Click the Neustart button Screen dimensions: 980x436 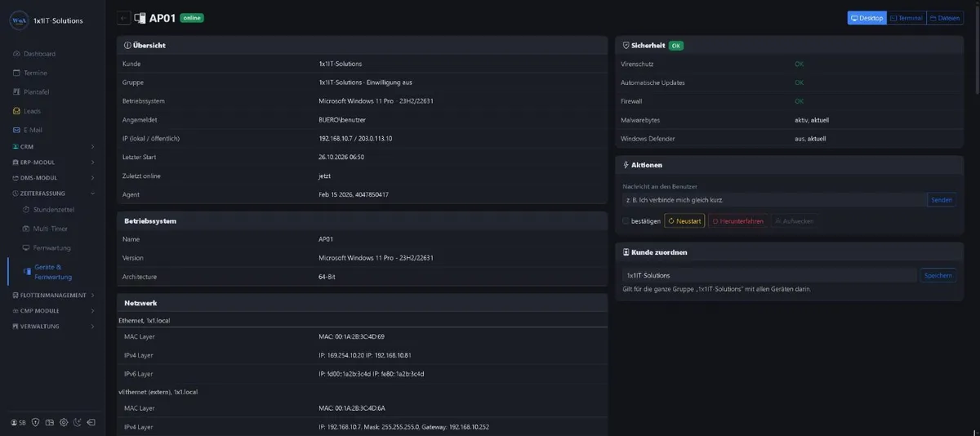point(684,221)
